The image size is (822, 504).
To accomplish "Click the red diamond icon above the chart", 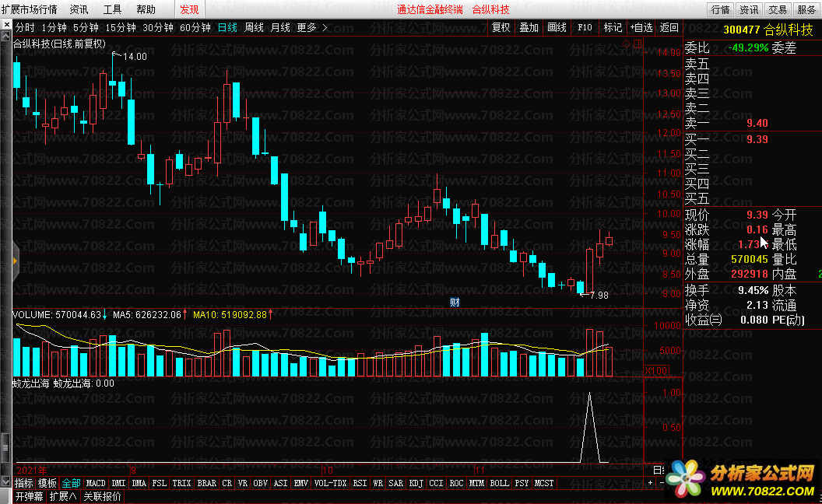I will point(626,44).
